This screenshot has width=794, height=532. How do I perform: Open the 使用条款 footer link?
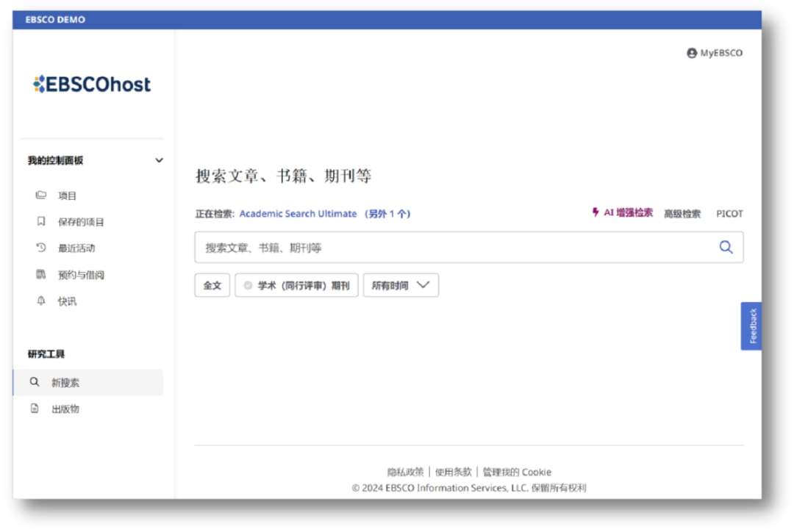(x=453, y=472)
